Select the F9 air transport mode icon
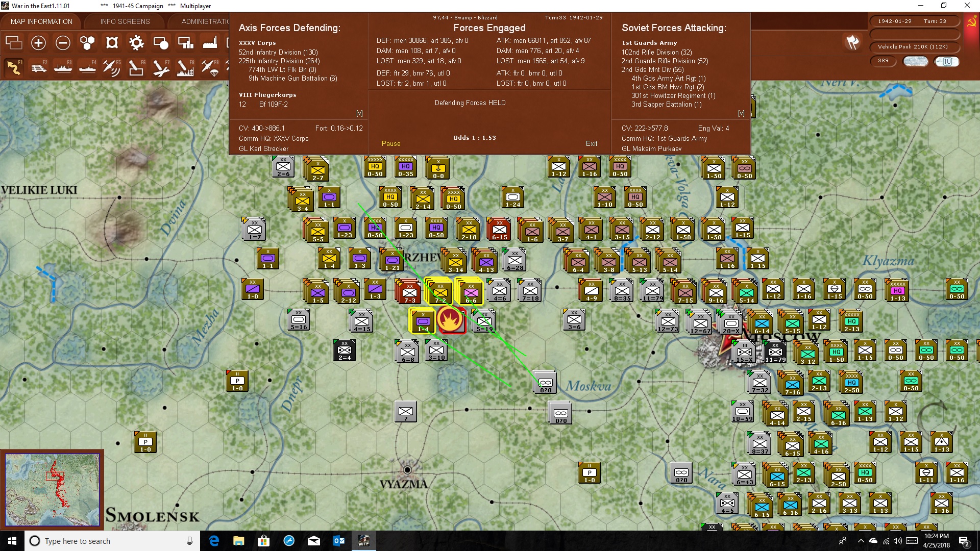980x551 pixels. [x=210, y=67]
